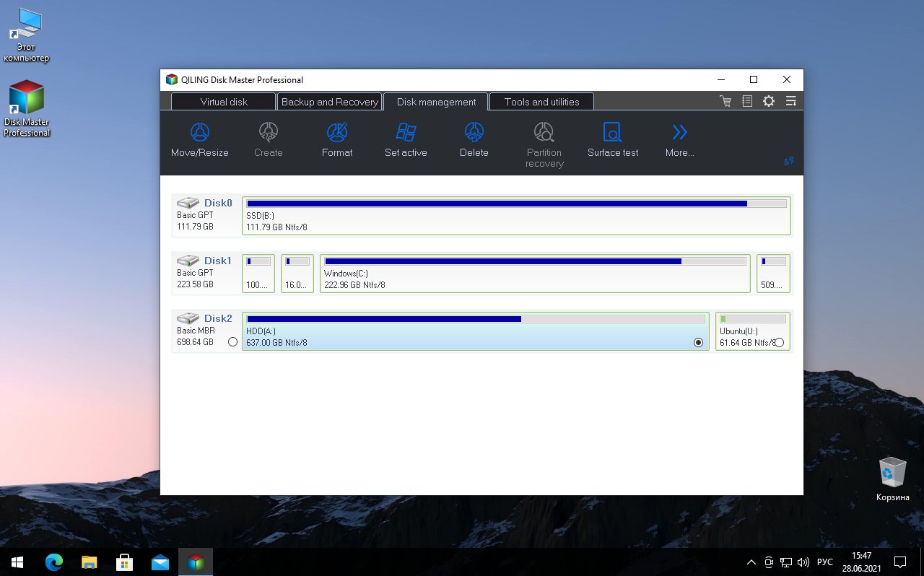The image size is (924, 576).
Task: Click the 111.79 GB Ntfs/8 text
Action: click(276, 227)
